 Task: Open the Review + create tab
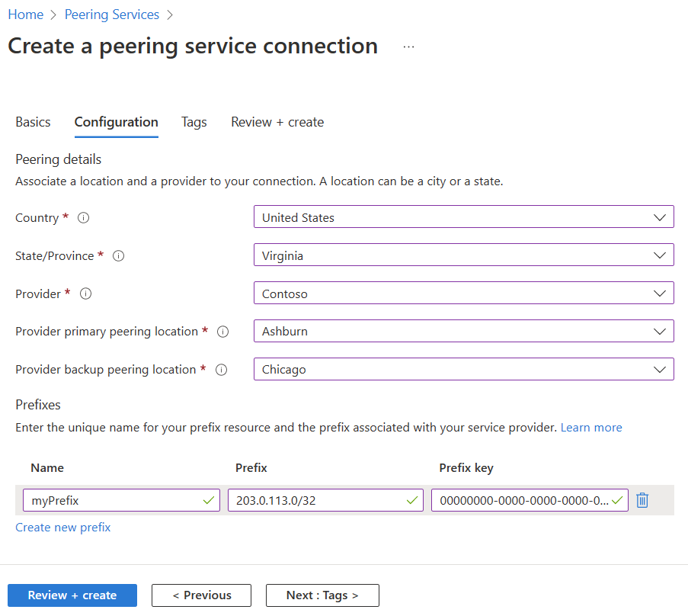(x=277, y=122)
